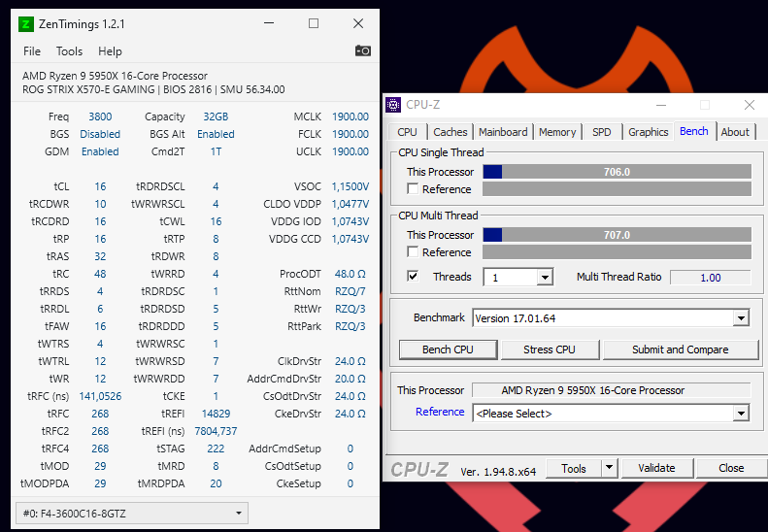This screenshot has width=768, height=532.
Task: Click the Capacity value 32GB
Action: [x=216, y=116]
